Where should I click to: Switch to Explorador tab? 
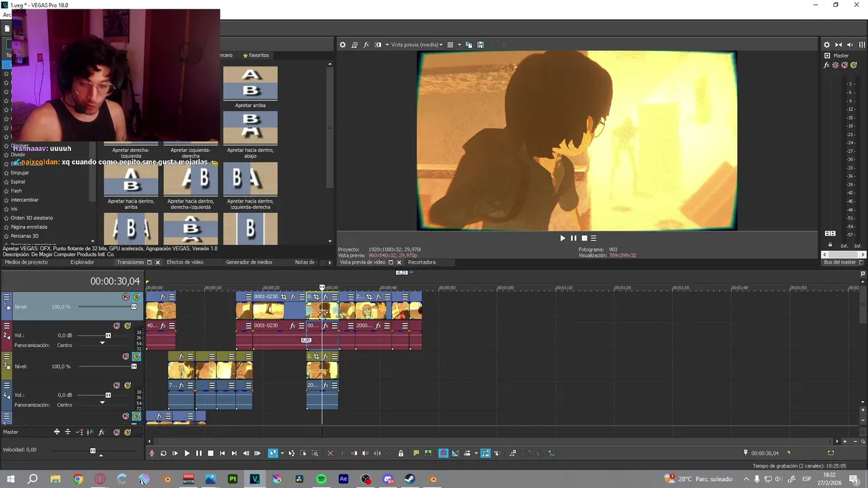82,262
